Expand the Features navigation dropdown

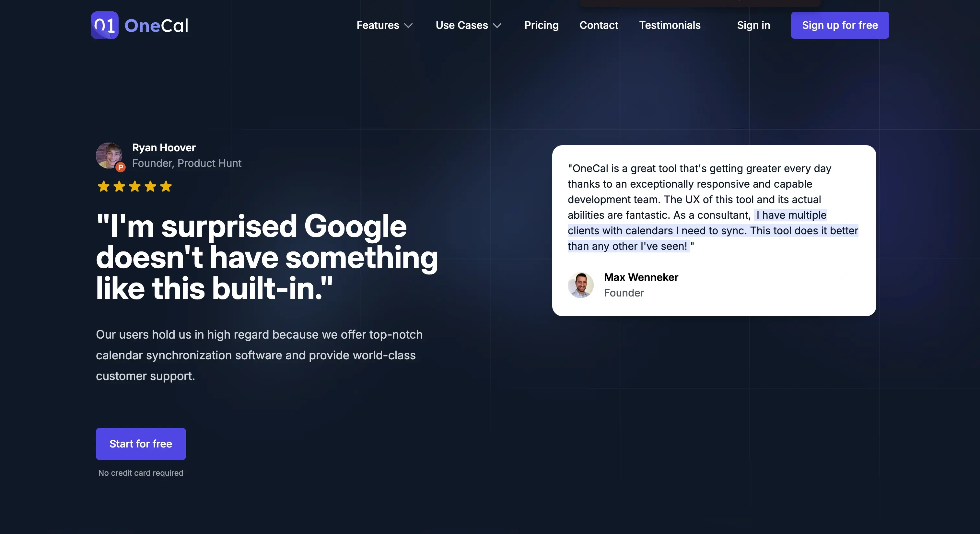pyautogui.click(x=385, y=25)
